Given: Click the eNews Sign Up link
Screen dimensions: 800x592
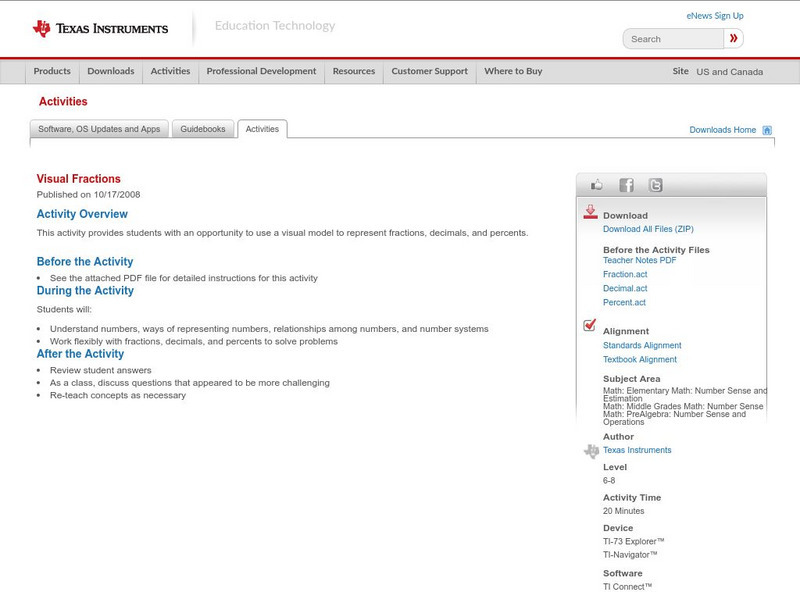Looking at the screenshot, I should click(x=714, y=16).
